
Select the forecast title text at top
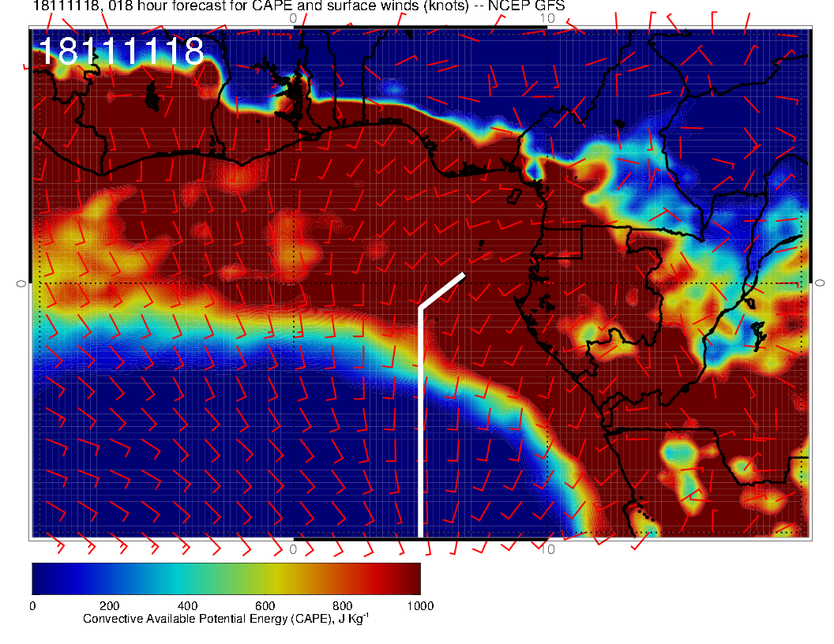tap(299, 6)
